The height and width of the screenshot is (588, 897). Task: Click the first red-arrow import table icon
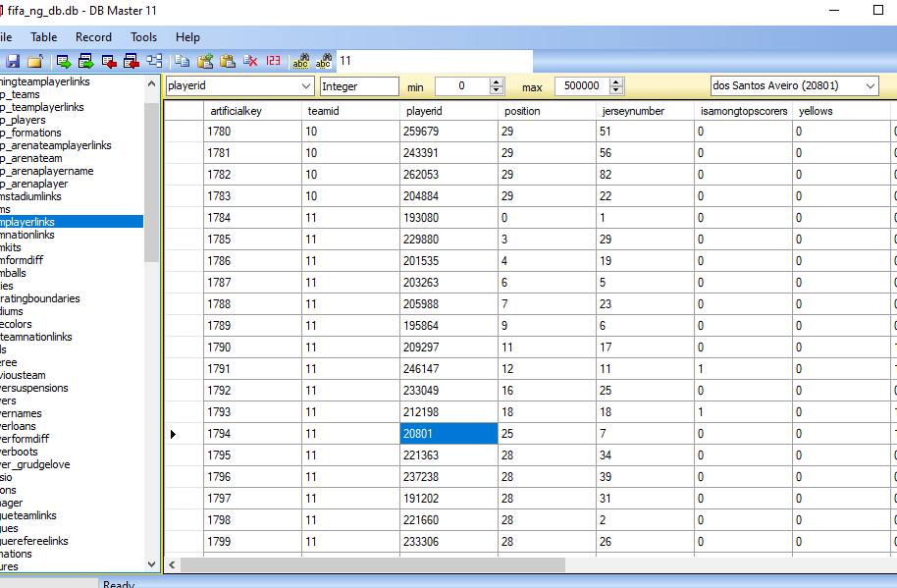click(109, 61)
